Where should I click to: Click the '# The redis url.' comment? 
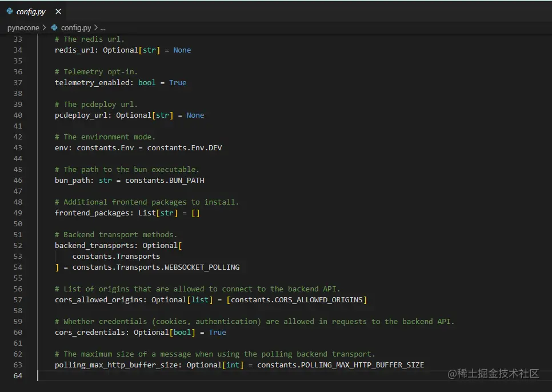coord(89,39)
